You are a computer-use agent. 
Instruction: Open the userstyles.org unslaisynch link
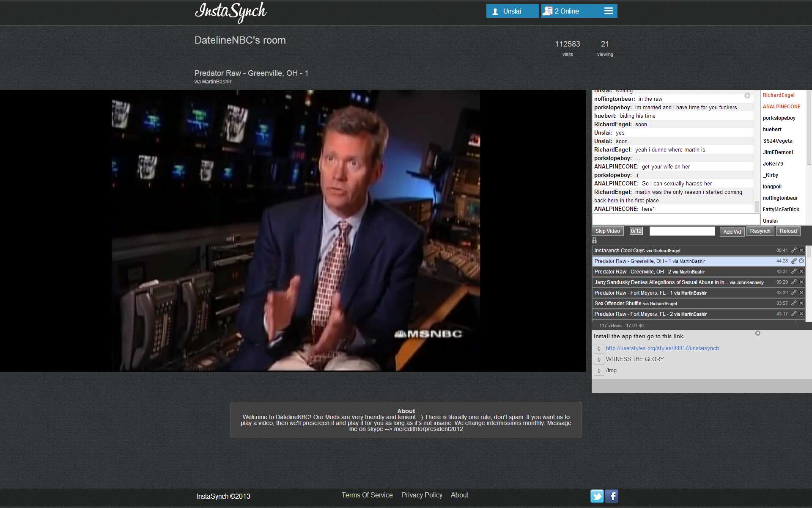(662, 348)
